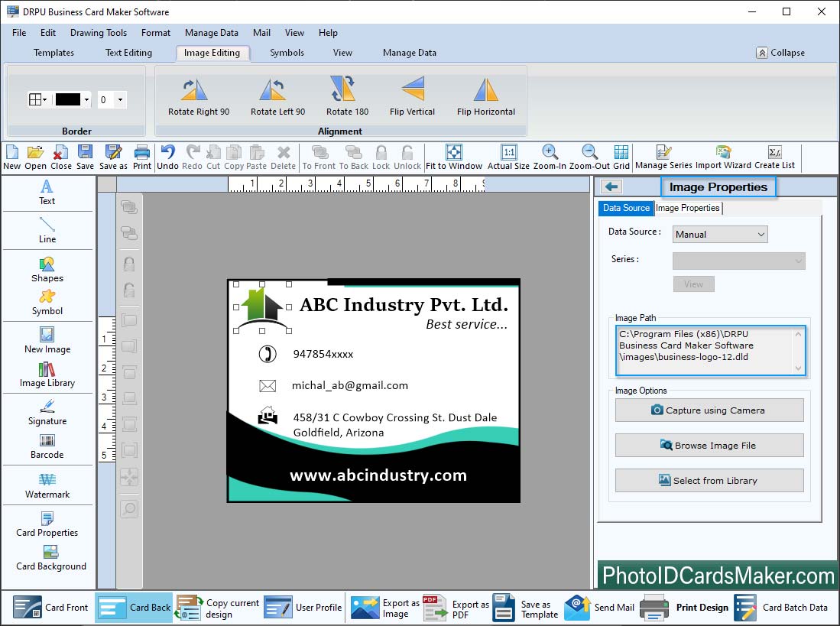Select the Image Properties sub-tab
This screenshot has width=840, height=626.
point(688,208)
